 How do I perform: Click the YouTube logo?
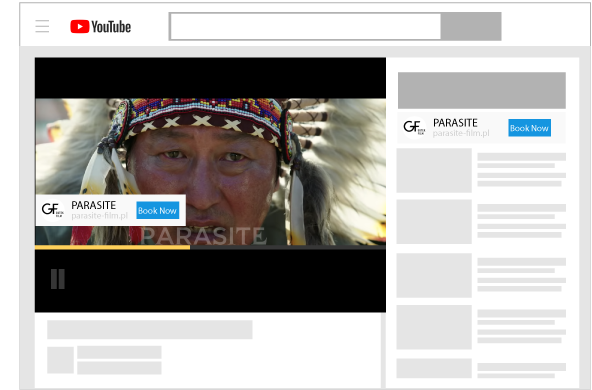click(100, 27)
